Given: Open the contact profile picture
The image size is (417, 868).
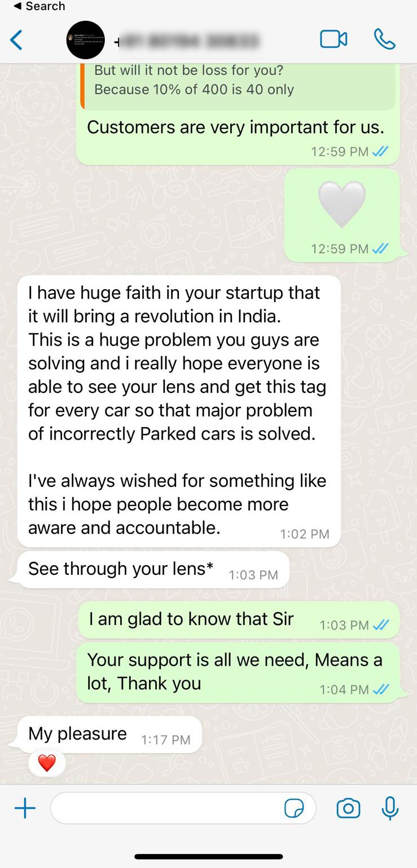Looking at the screenshot, I should tap(86, 40).
